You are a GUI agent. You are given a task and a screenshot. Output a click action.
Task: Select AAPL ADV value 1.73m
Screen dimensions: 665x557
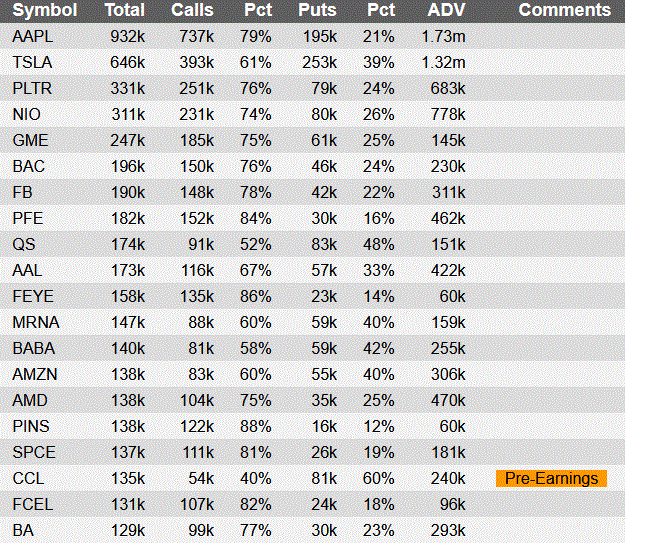[x=444, y=36]
